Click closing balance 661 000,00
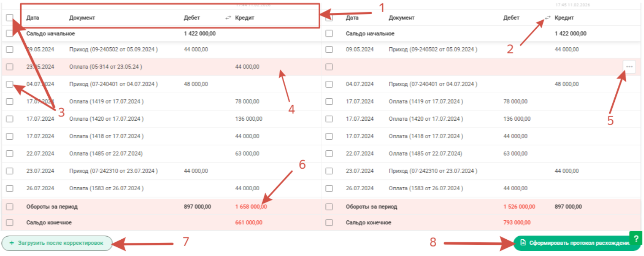This screenshot has width=644, height=256. [x=249, y=222]
